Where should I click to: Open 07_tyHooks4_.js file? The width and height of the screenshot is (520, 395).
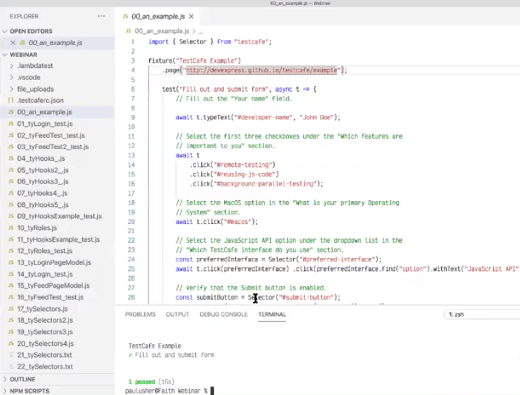[42, 193]
